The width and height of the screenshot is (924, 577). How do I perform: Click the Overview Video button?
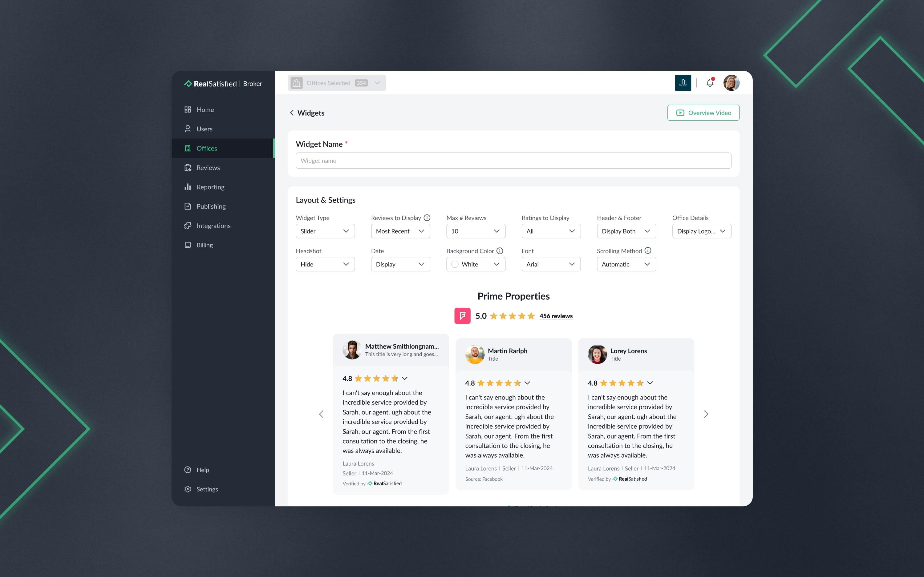pos(703,113)
